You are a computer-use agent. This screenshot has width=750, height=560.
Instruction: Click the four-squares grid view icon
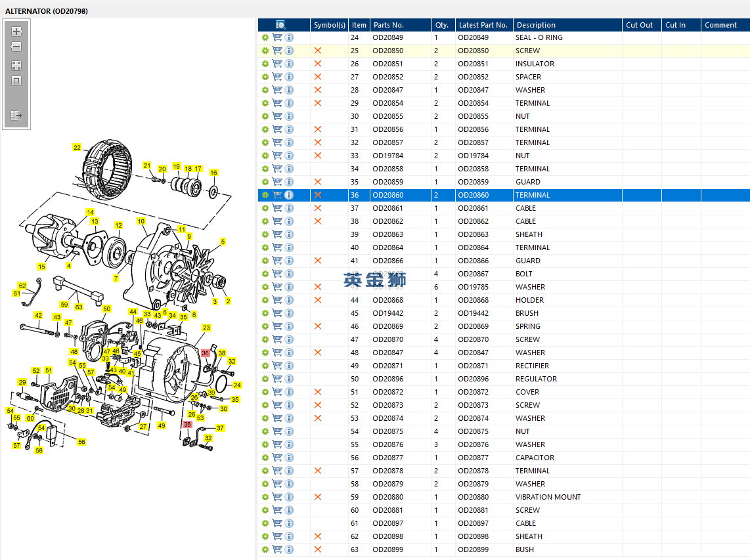point(16,66)
